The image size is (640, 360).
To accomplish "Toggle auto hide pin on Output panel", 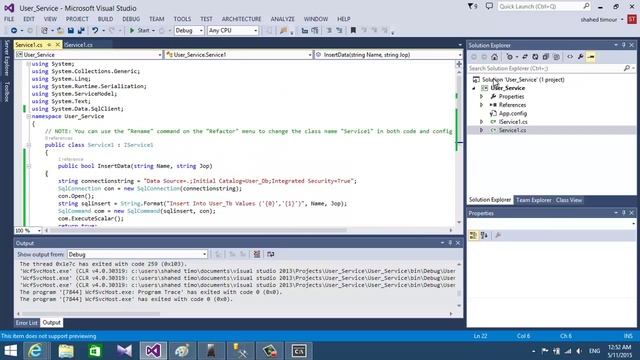I will click(x=450, y=243).
